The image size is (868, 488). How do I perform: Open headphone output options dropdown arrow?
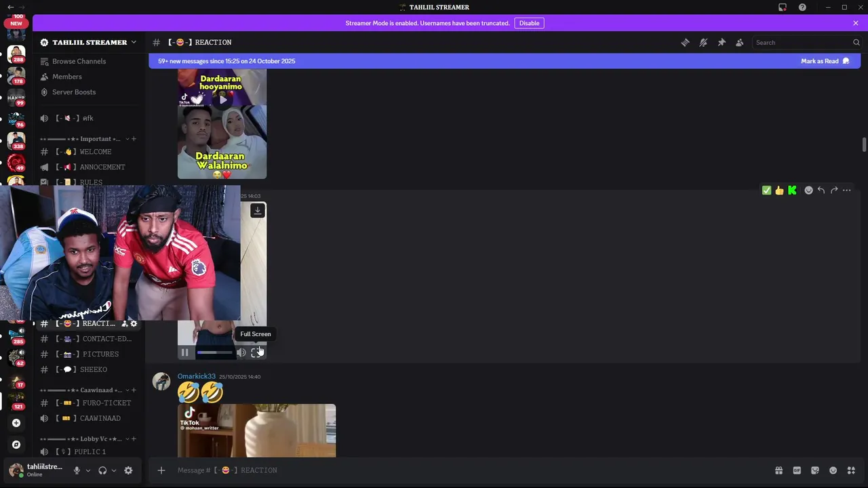tap(113, 470)
